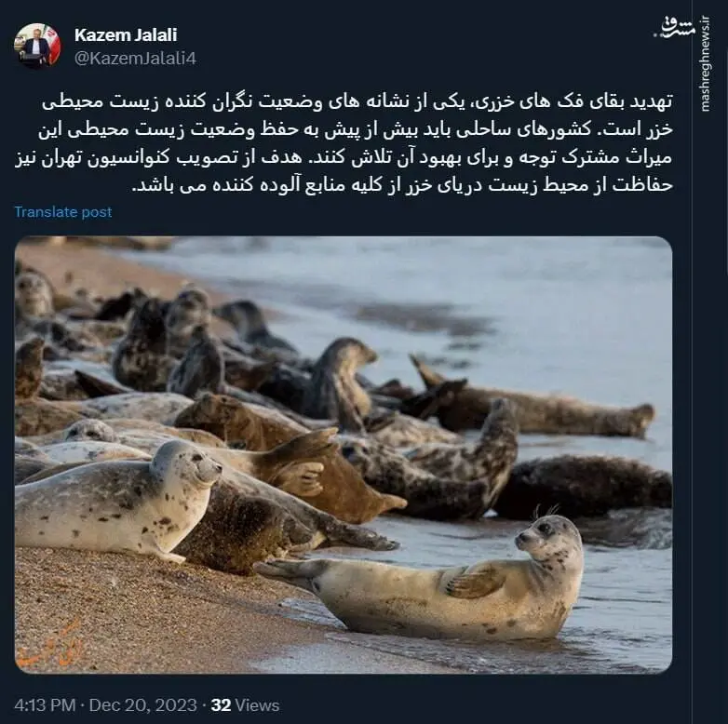Viewport: 728px width, 724px height.
Task: Click the white spotted seal resting on sand
Action: coord(116,499)
